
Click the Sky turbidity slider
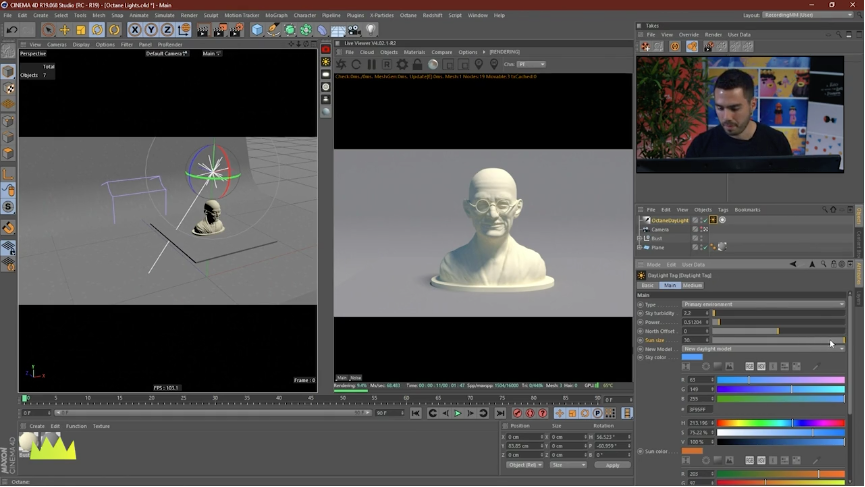pos(778,313)
